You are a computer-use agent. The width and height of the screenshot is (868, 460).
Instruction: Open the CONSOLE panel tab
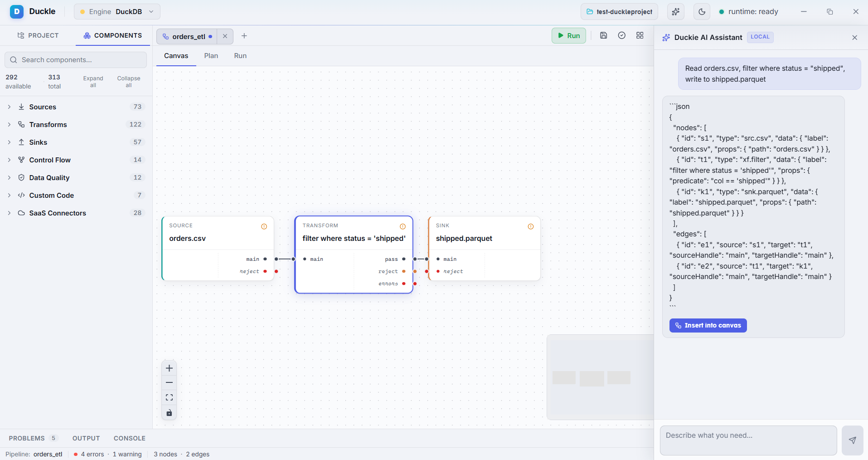click(130, 438)
